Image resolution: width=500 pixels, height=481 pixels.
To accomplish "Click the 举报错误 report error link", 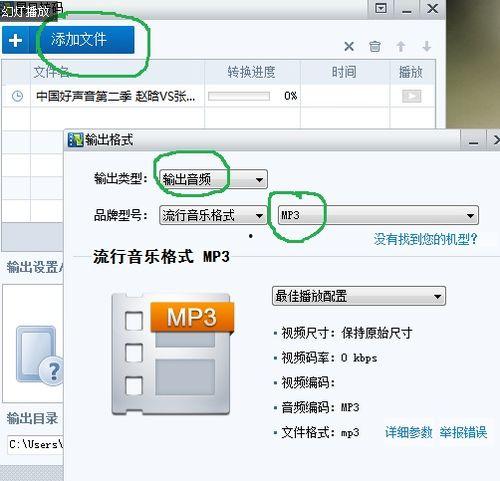I will pyautogui.click(x=463, y=432).
